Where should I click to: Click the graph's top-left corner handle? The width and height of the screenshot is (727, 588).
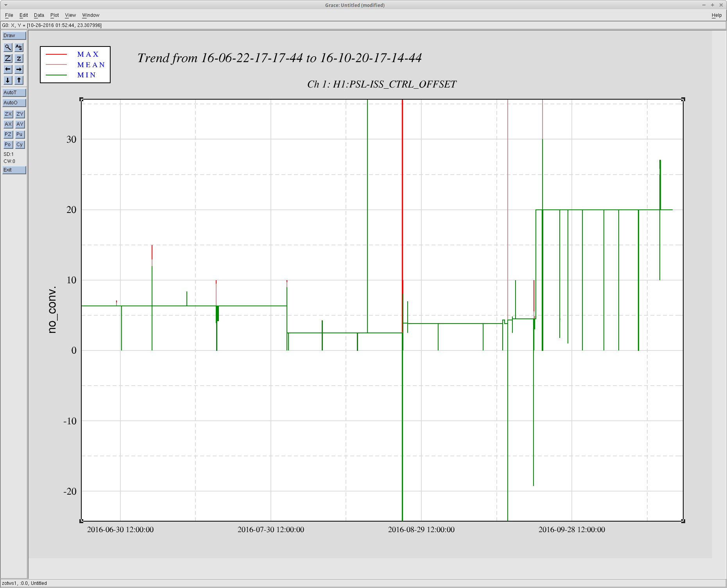pos(81,100)
